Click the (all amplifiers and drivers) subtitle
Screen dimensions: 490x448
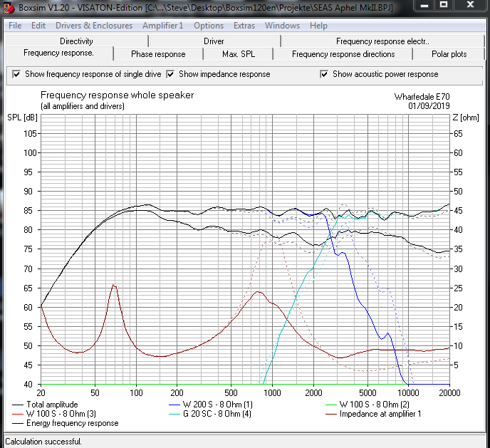pyautogui.click(x=83, y=106)
